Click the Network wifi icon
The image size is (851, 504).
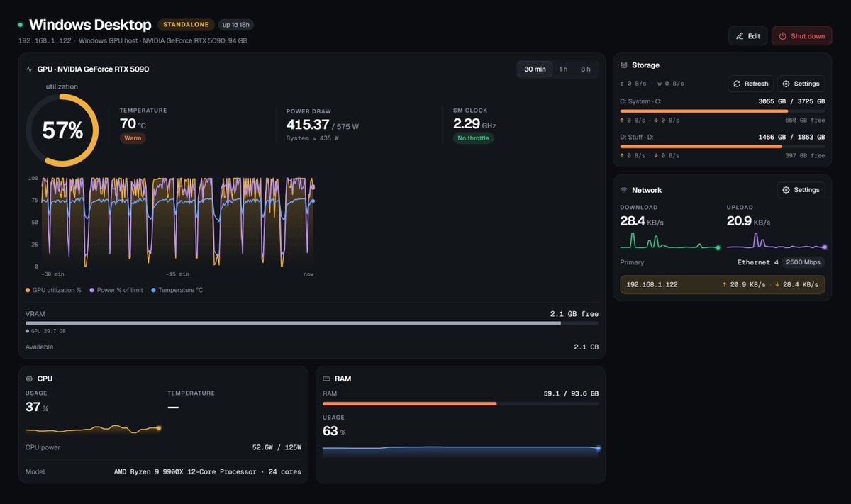click(624, 190)
